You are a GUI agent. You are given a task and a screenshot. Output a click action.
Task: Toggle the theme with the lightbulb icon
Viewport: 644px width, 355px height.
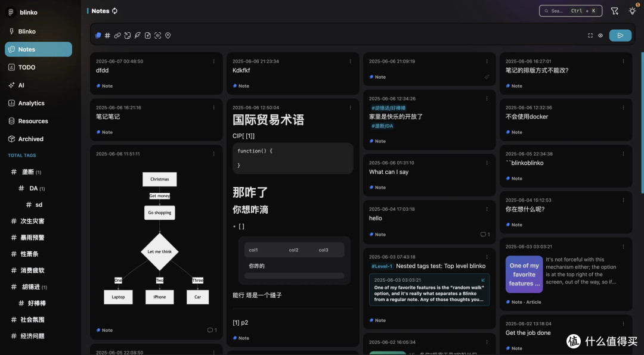tap(633, 11)
